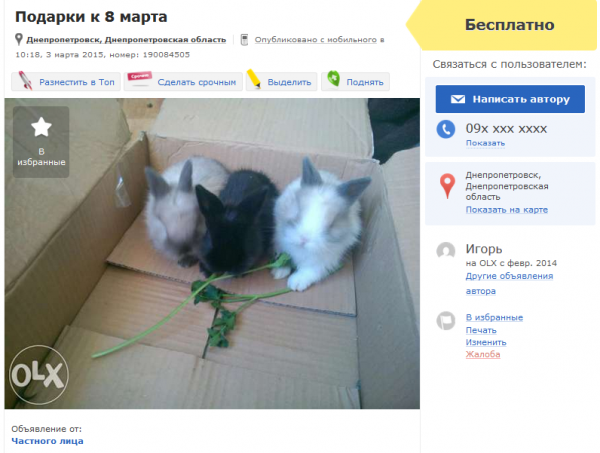Open 'Показать на карте' link
The height and width of the screenshot is (453, 600).
pos(507,210)
